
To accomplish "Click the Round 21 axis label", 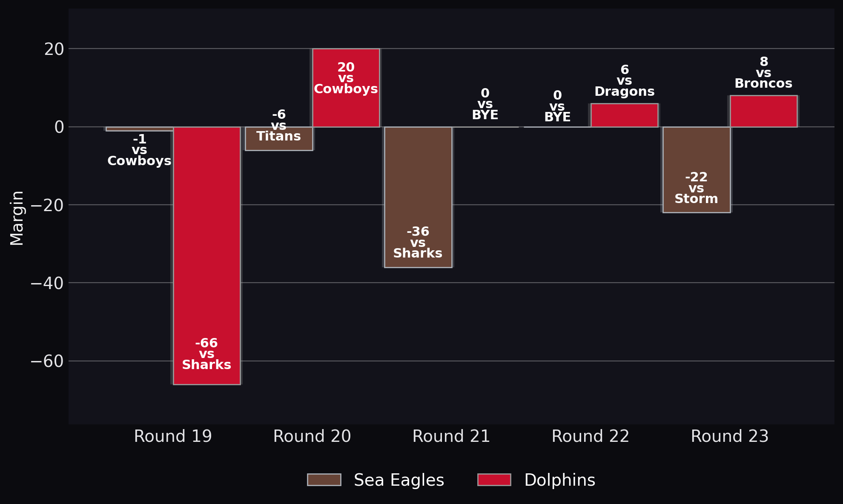I will click(x=451, y=436).
